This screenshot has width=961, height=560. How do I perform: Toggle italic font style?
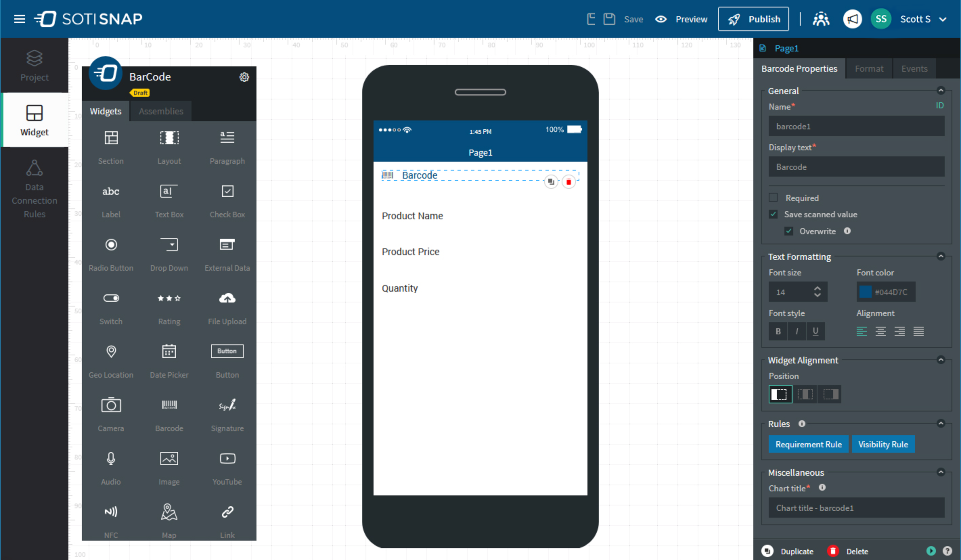(x=797, y=331)
